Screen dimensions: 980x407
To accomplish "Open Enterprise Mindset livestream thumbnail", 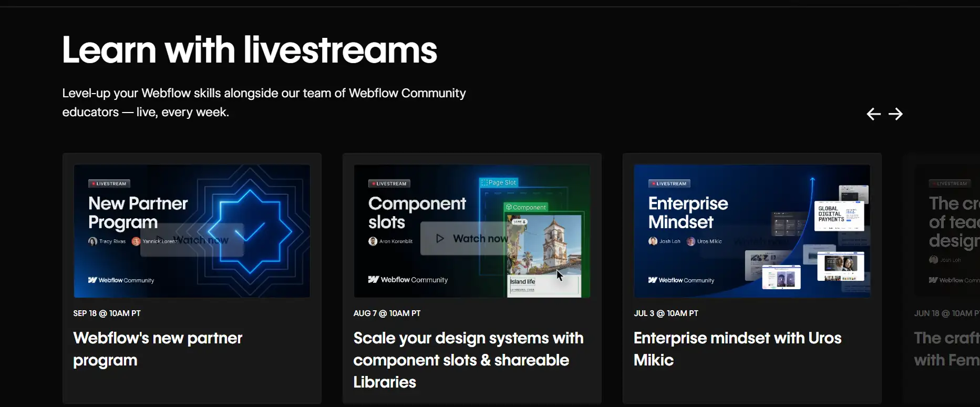I will [752, 231].
